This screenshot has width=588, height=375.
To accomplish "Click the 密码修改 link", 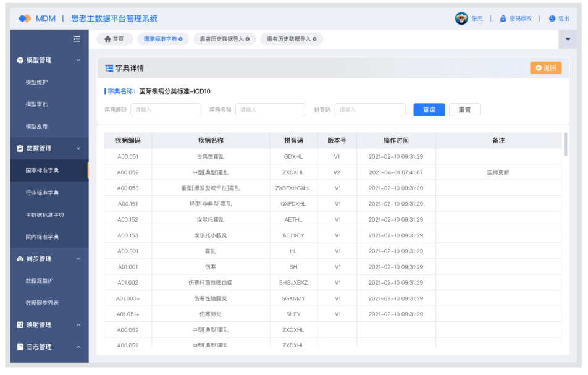I will click(521, 19).
